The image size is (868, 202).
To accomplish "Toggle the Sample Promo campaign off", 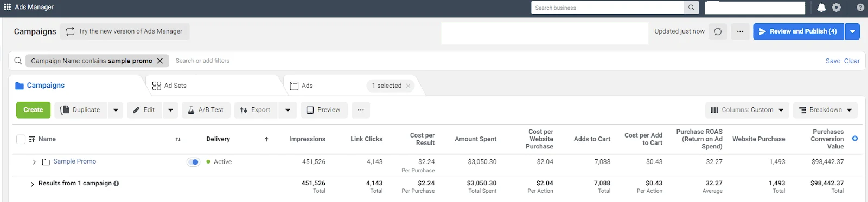I will pos(193,162).
